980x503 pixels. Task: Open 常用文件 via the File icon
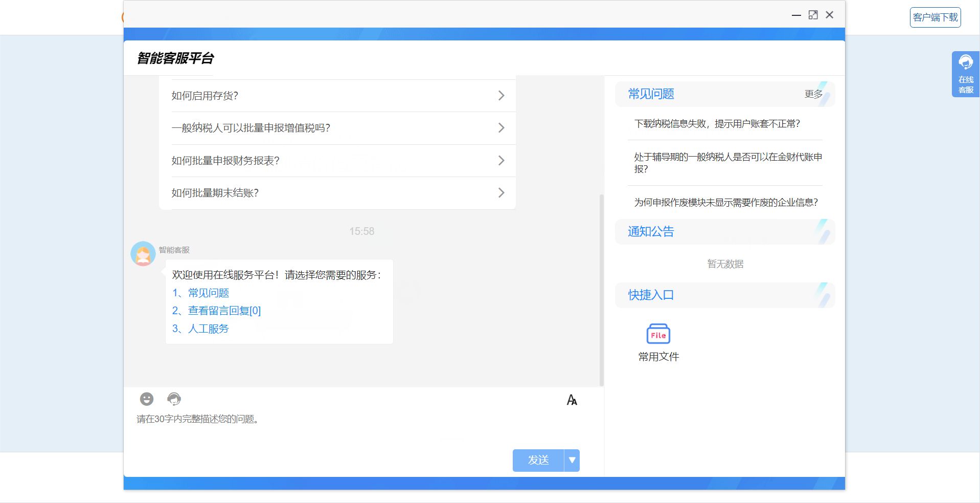(x=658, y=335)
